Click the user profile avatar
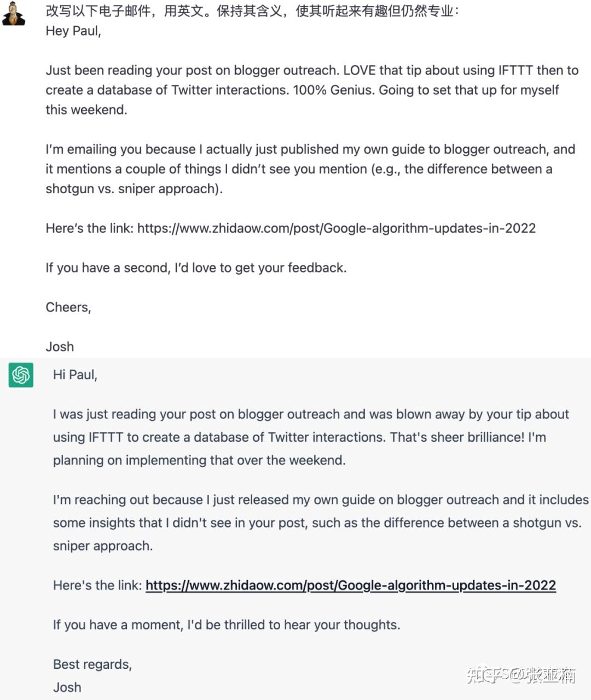Screen dimensions: 591x700 (13, 14)
